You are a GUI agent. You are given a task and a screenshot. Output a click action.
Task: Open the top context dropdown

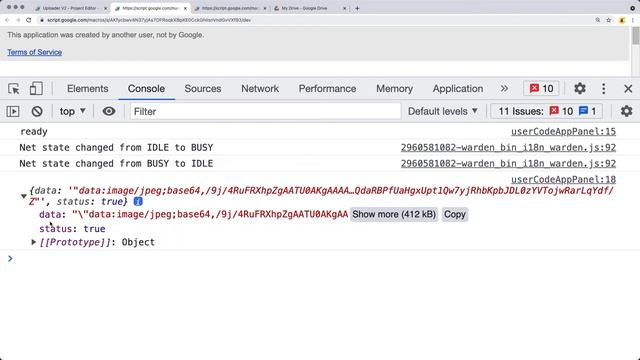tap(72, 111)
